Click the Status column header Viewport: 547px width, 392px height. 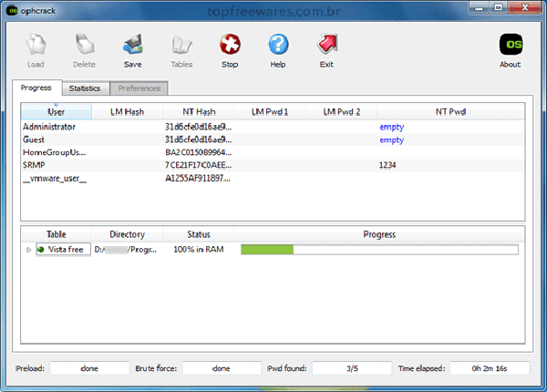click(199, 234)
